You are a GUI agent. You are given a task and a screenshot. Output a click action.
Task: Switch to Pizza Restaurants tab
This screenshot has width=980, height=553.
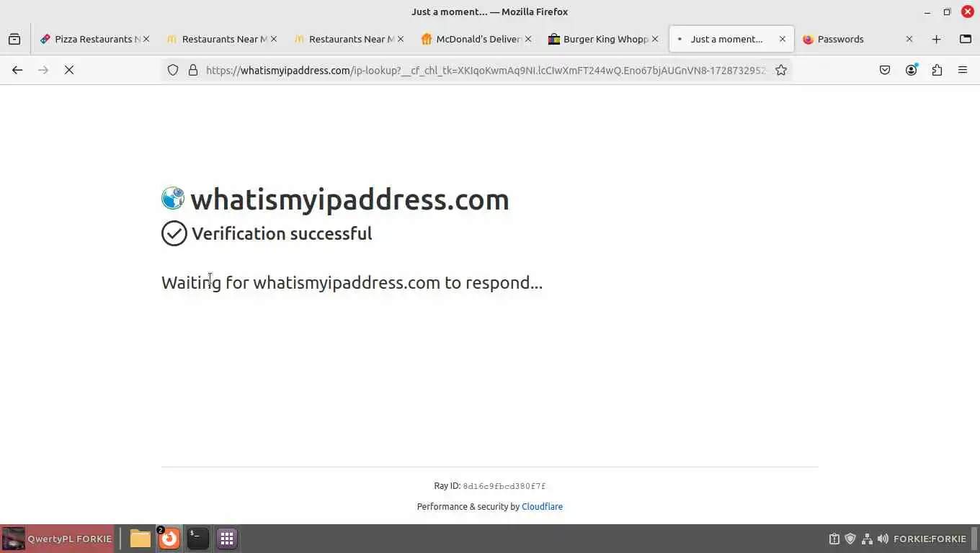pos(94,39)
